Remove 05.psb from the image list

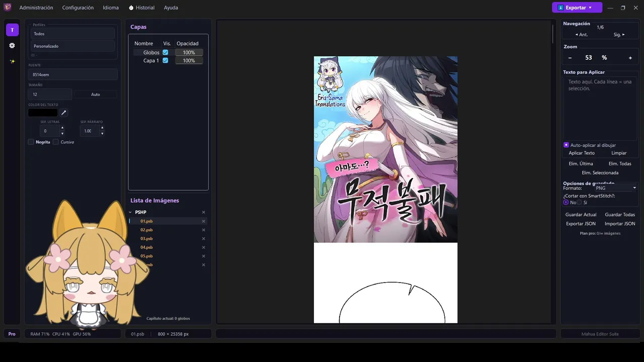click(204, 256)
